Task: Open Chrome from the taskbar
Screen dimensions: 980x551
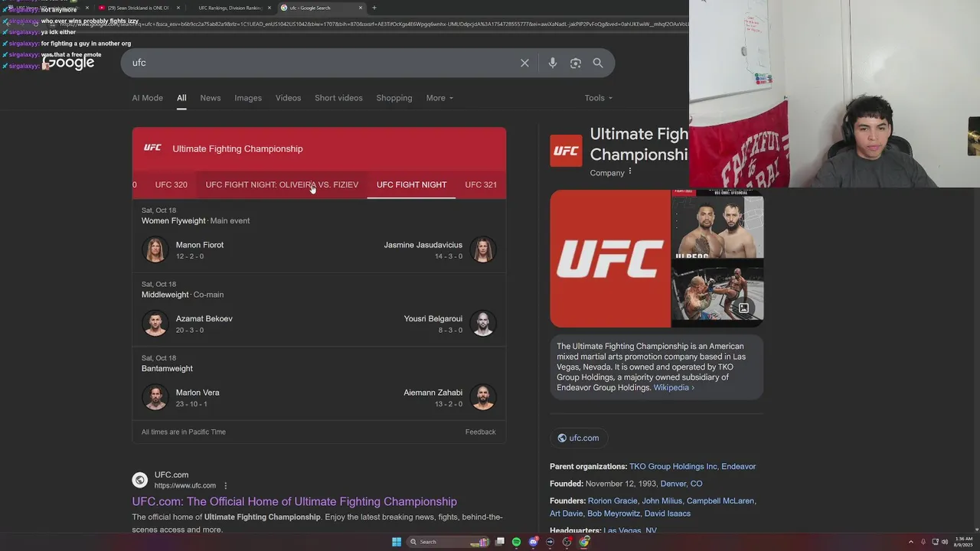Action: tap(584, 542)
